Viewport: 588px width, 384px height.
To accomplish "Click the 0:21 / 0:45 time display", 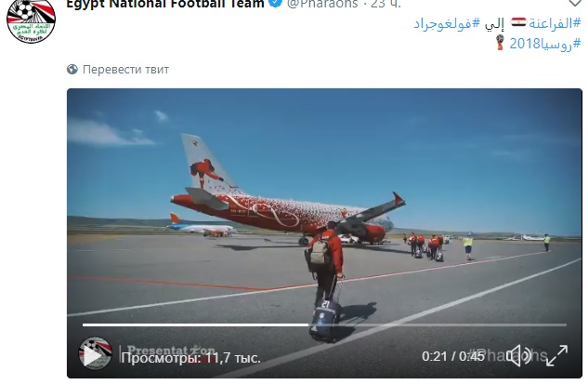I will click(453, 356).
